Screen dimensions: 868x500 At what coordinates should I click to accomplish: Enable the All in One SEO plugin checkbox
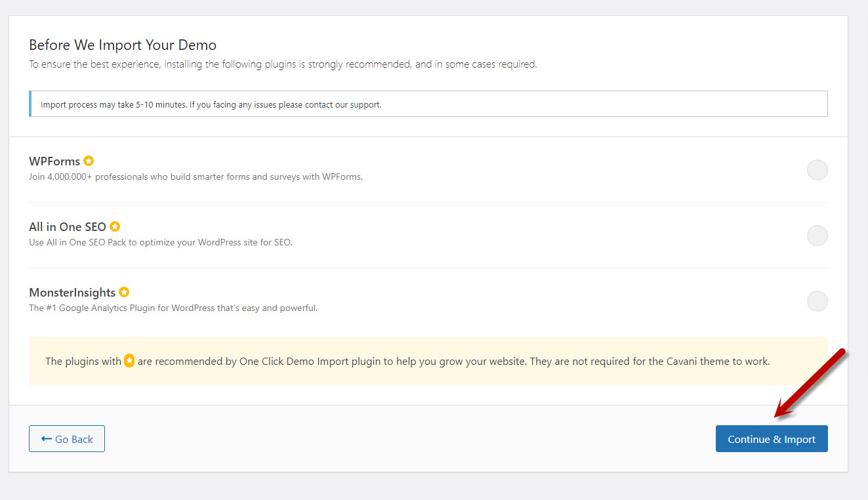(x=817, y=236)
